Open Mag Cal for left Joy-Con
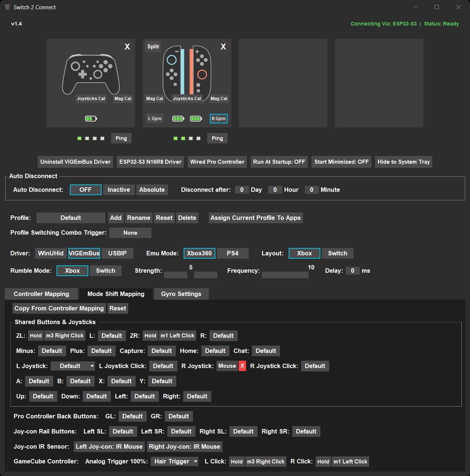This screenshot has width=470, height=476. click(154, 99)
